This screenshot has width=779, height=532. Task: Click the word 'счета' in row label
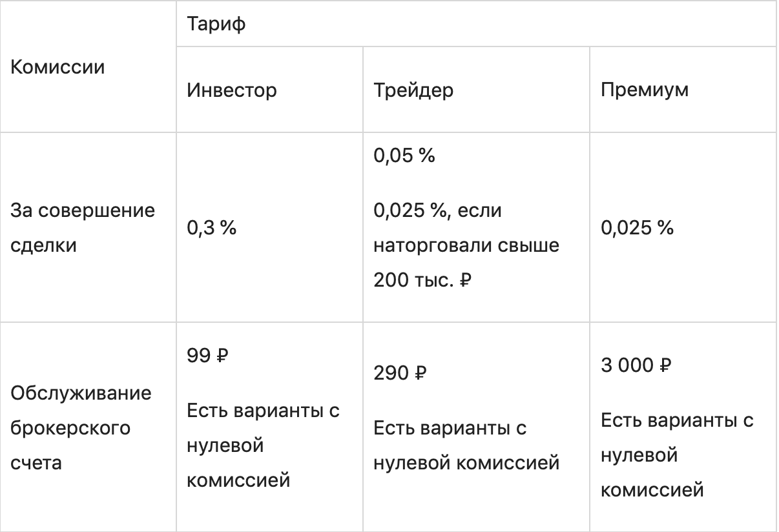point(36,463)
